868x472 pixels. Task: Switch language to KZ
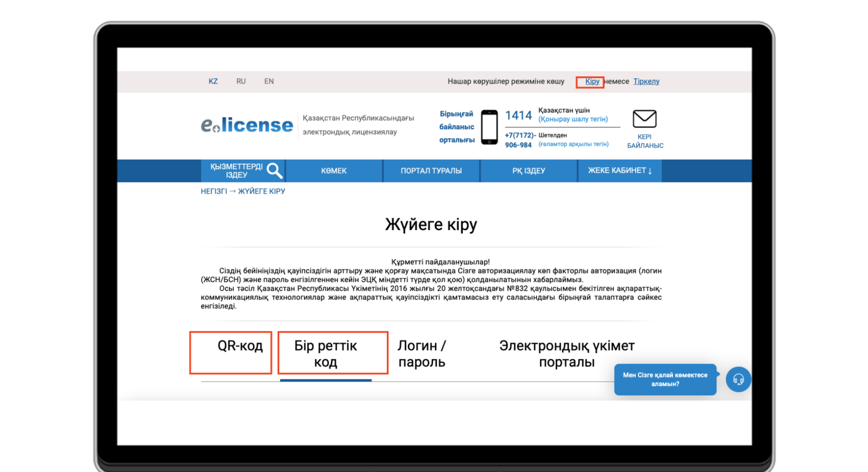point(213,81)
